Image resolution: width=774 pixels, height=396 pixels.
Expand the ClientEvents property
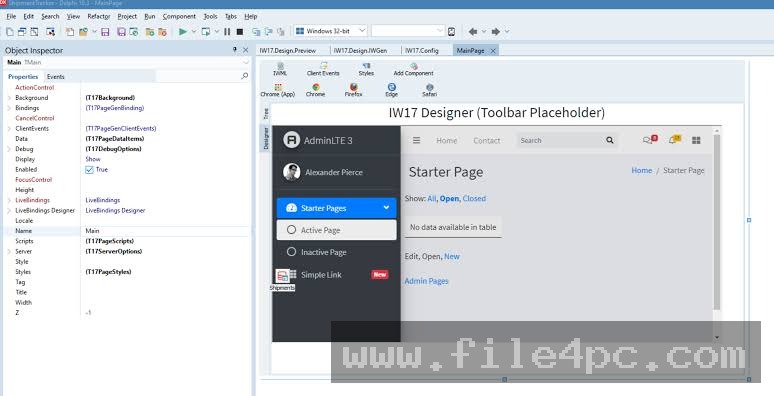[9, 128]
